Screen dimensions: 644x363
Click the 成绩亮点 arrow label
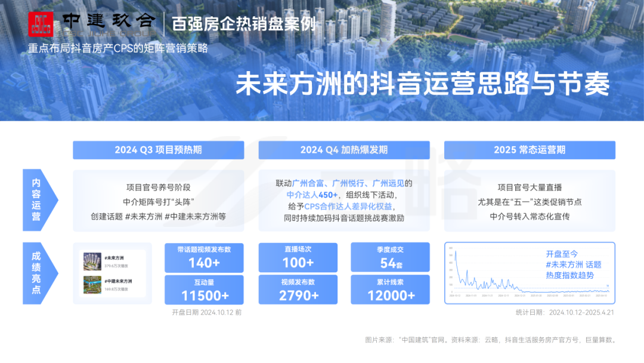[41, 273]
